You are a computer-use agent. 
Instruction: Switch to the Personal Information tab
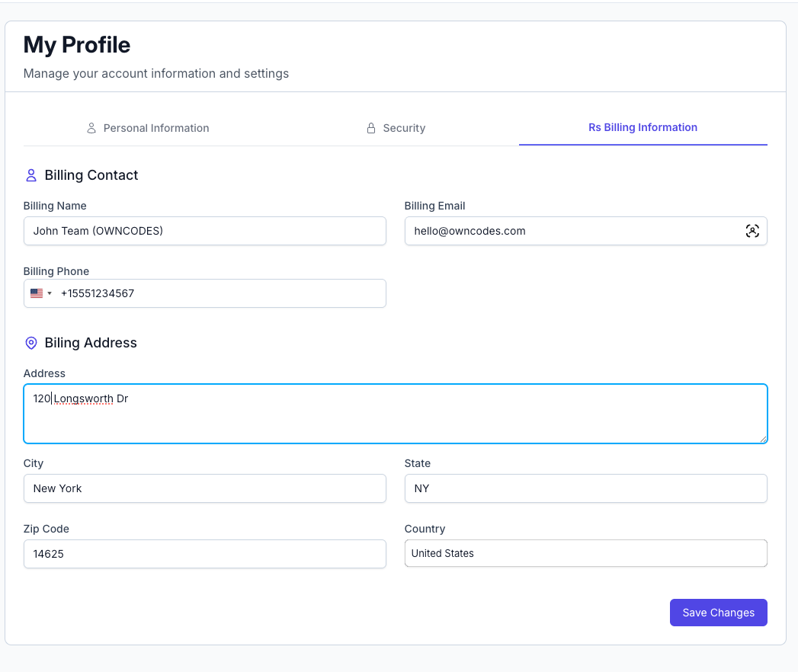155,128
